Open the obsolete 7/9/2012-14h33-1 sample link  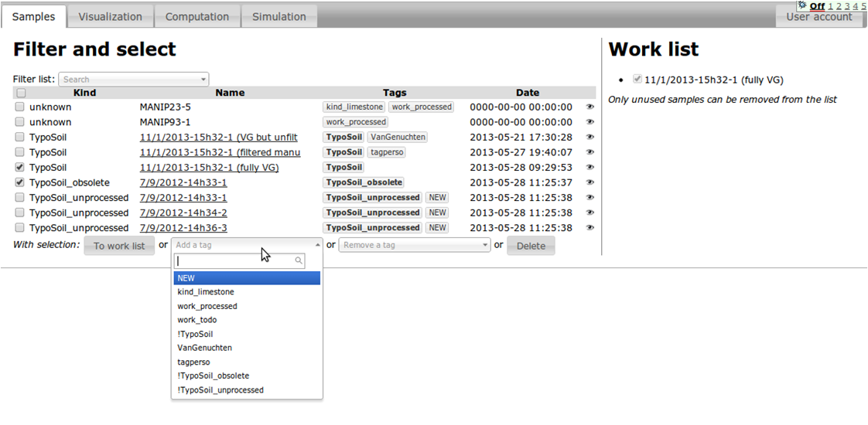pos(183,182)
